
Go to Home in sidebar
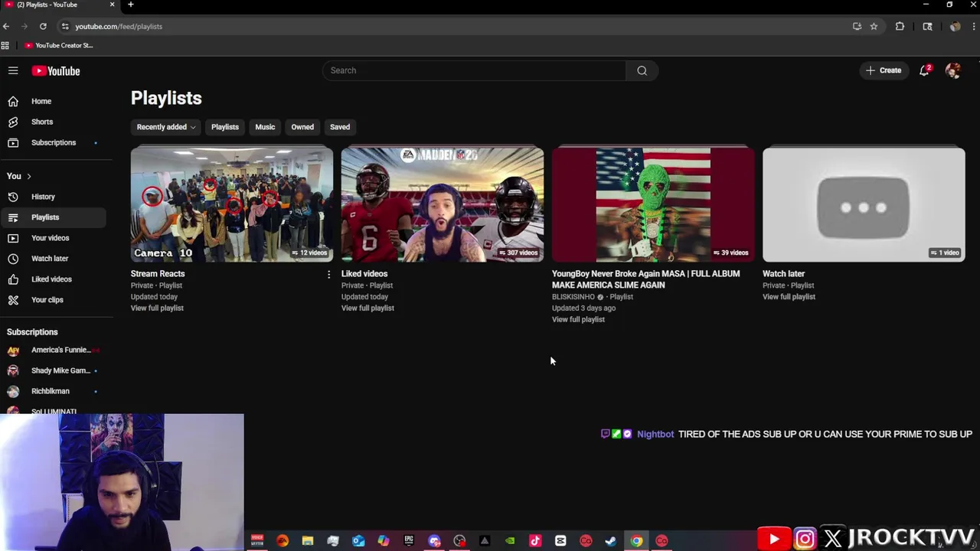[41, 101]
